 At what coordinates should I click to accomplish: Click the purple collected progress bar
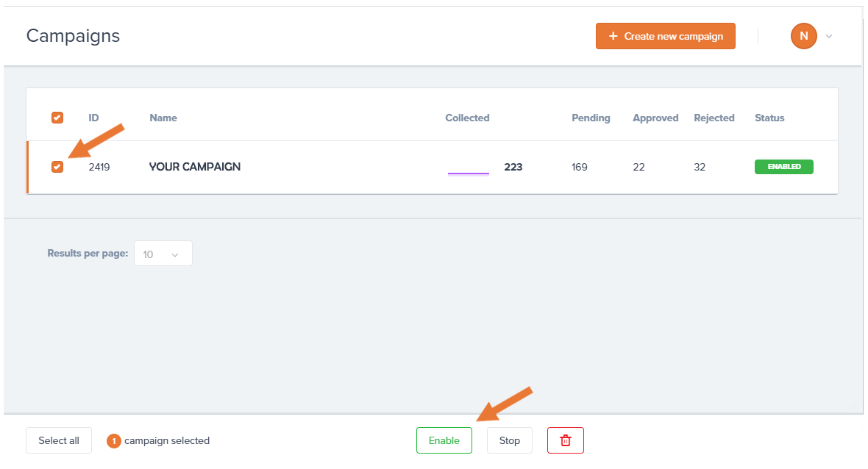[468, 173]
